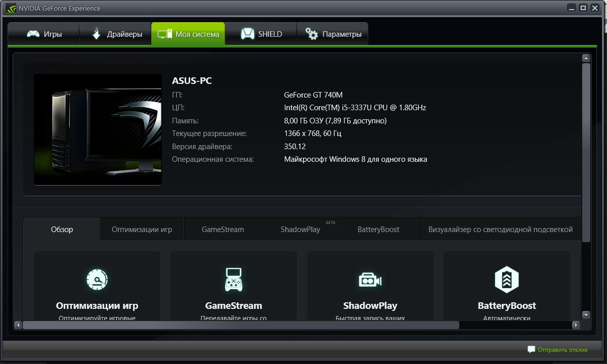The height and width of the screenshot is (364, 607).
Task: Click the Отправить отклик link
Action: [562, 349]
